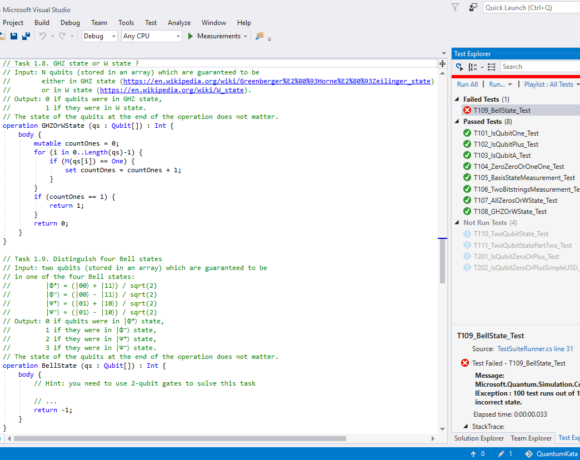This screenshot has width=580, height=460.
Task: Click the Test Explorer run-after-build icon
Action: pos(459,67)
